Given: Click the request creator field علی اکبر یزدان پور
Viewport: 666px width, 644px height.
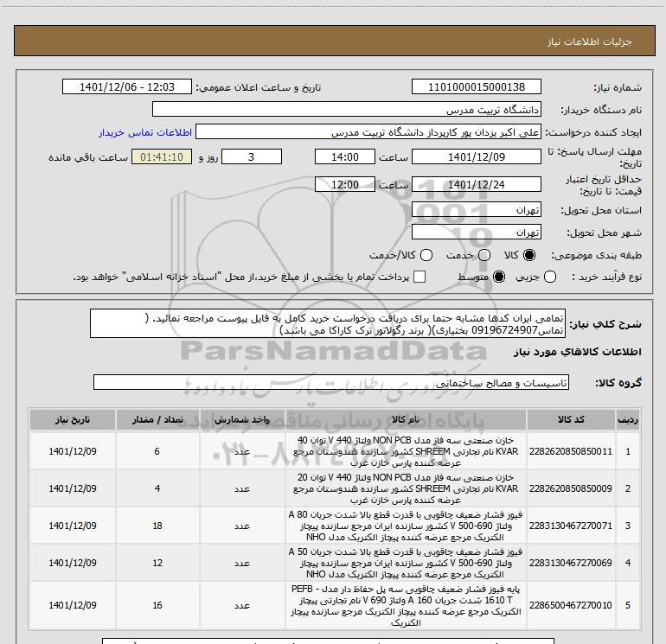Looking at the screenshot, I should coord(368,132).
